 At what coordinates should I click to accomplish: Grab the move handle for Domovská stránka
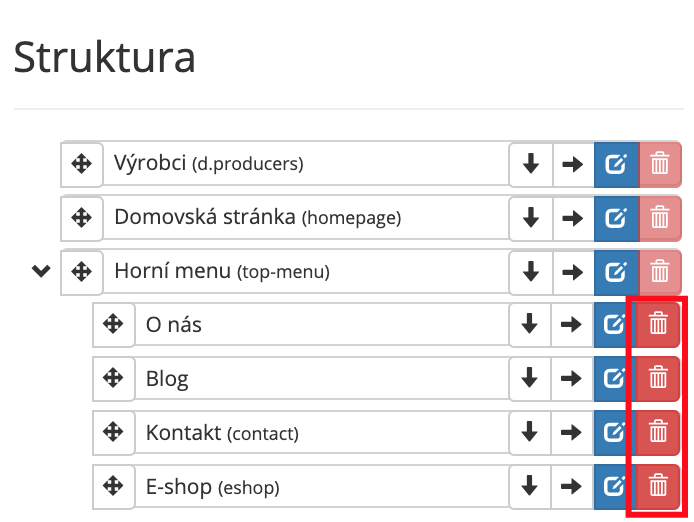tap(82, 218)
